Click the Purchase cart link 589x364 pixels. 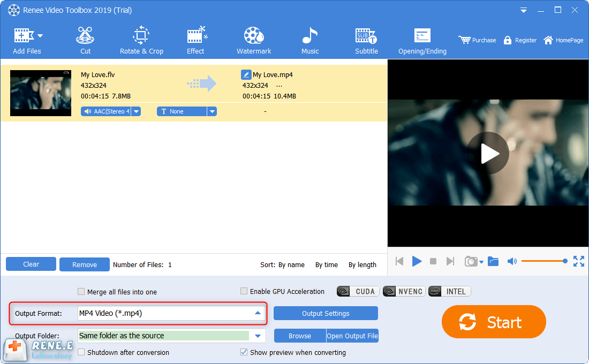point(477,40)
